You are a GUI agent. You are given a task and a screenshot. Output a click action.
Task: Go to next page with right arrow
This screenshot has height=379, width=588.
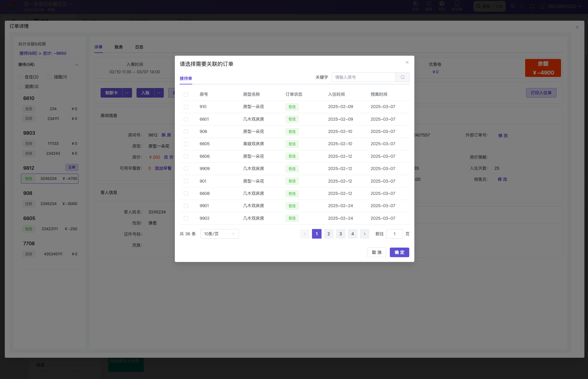coord(364,234)
